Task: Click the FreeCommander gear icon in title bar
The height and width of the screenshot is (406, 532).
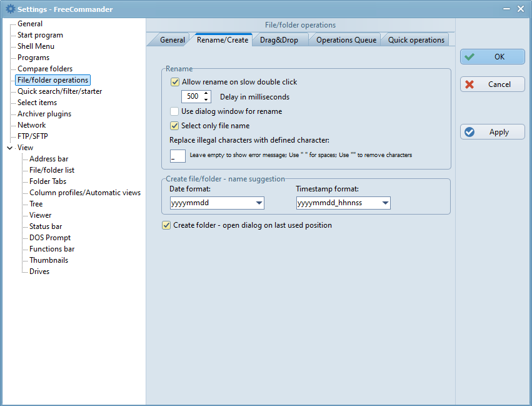Action: pos(11,9)
